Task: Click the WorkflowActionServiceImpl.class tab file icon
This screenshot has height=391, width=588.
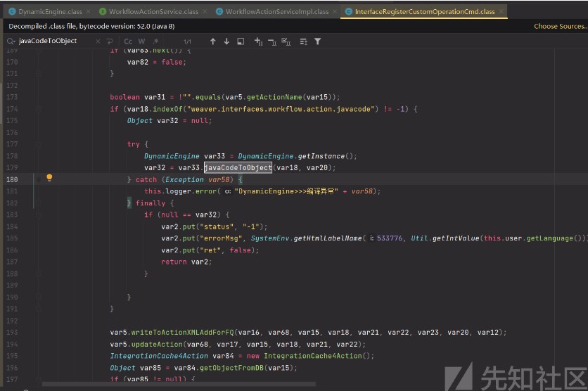Action: [219, 12]
